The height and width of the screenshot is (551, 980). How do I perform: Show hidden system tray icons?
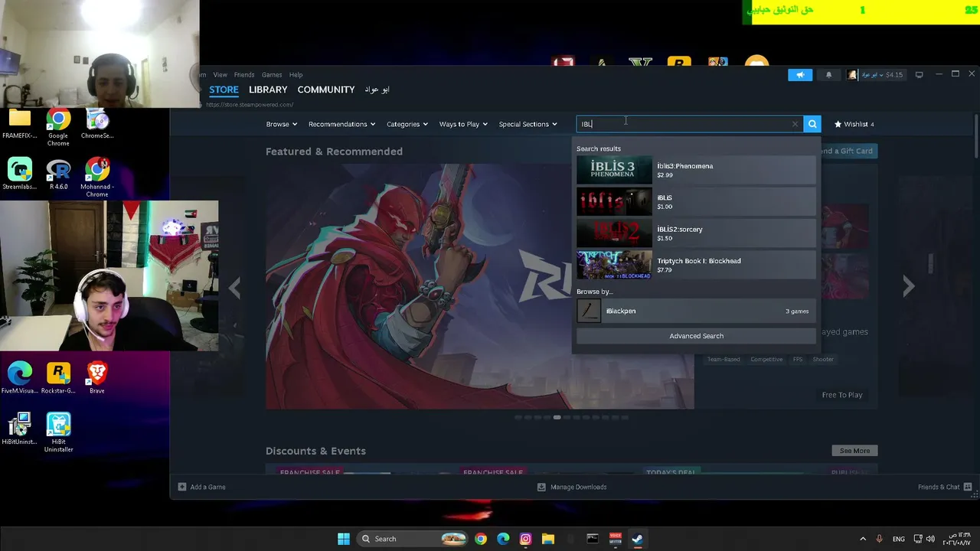click(x=863, y=539)
